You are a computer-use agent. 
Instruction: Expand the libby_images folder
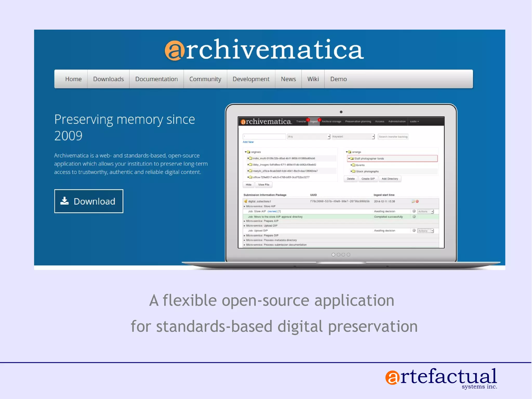point(248,164)
